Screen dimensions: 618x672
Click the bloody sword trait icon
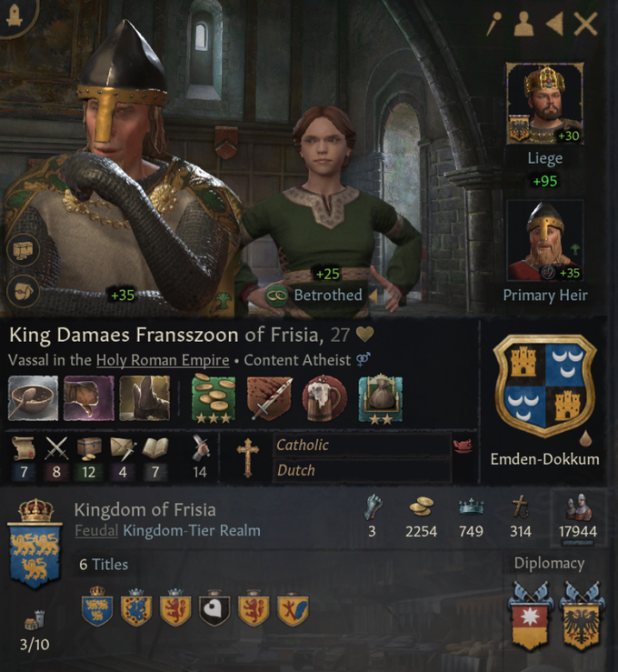(270, 397)
